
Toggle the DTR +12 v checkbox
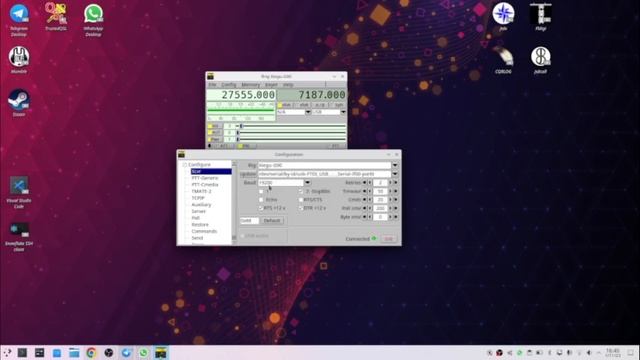pyautogui.click(x=301, y=208)
